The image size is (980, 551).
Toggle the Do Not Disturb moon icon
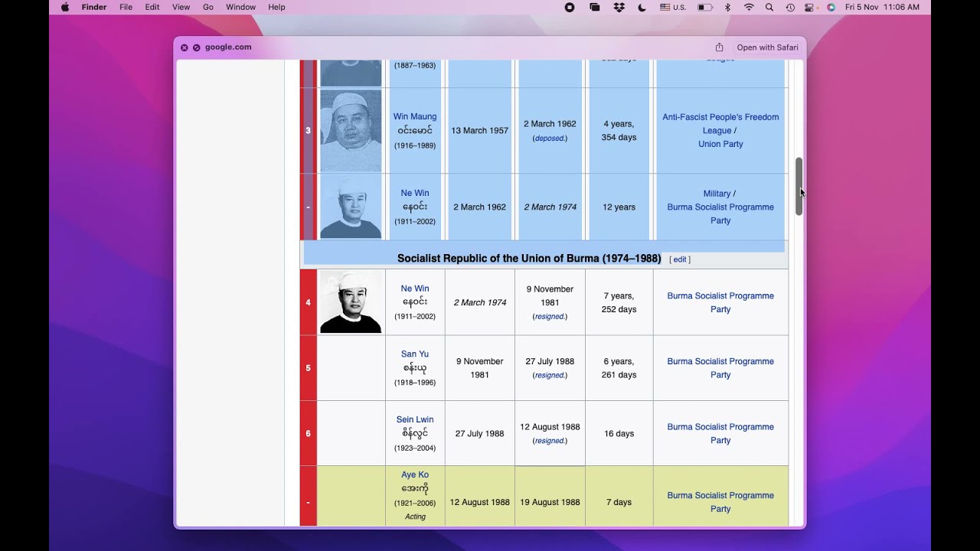tap(642, 7)
